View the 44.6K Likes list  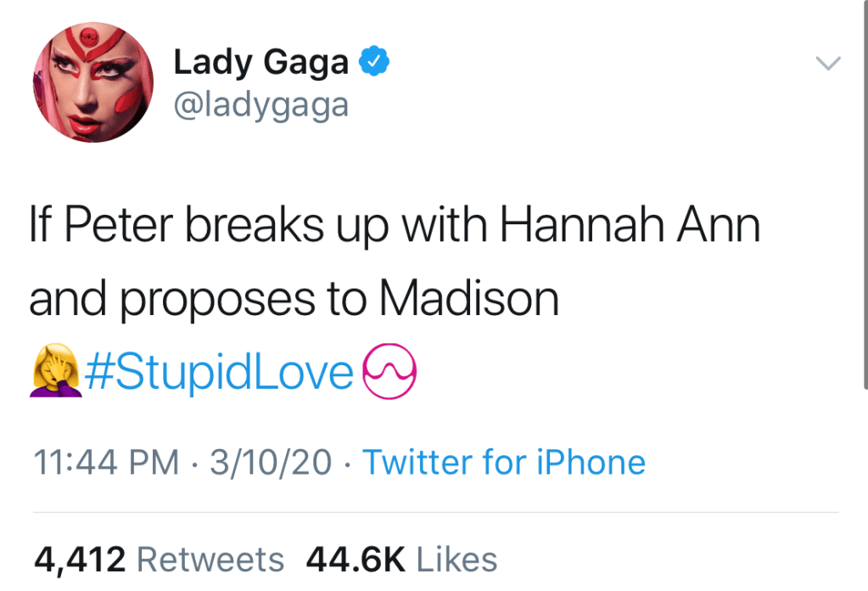coord(400,560)
